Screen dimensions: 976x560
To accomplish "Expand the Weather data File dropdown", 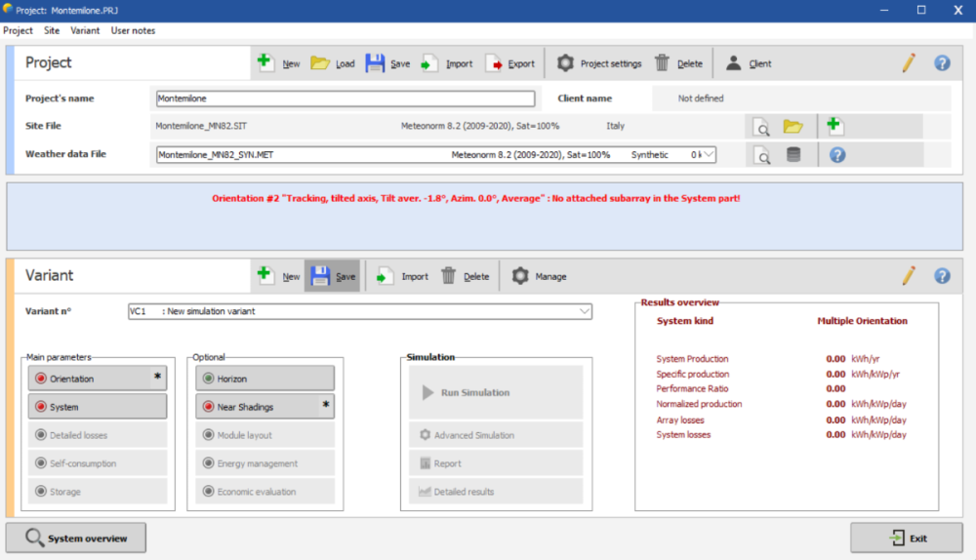I will [708, 155].
